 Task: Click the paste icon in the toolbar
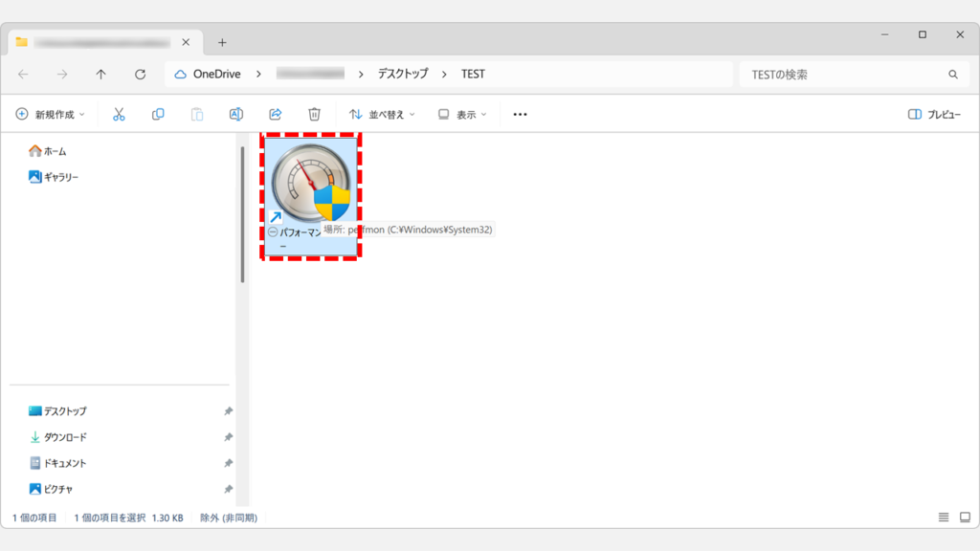coord(196,114)
